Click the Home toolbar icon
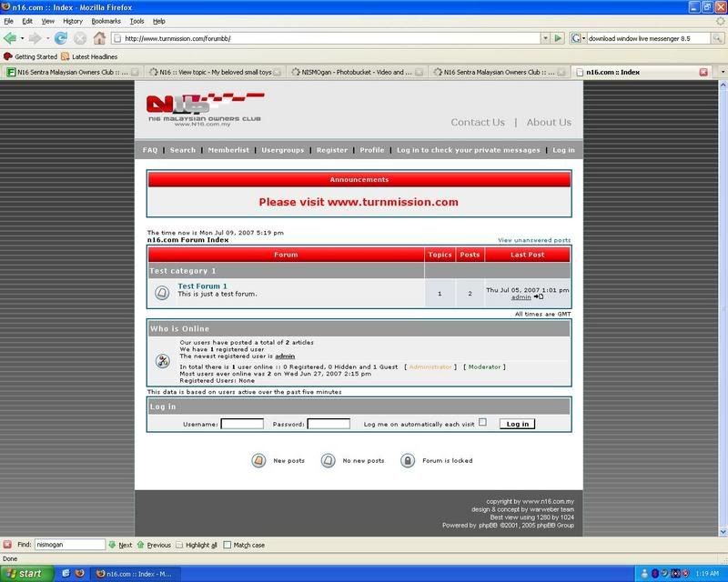The height and width of the screenshot is (582, 728). point(99,38)
